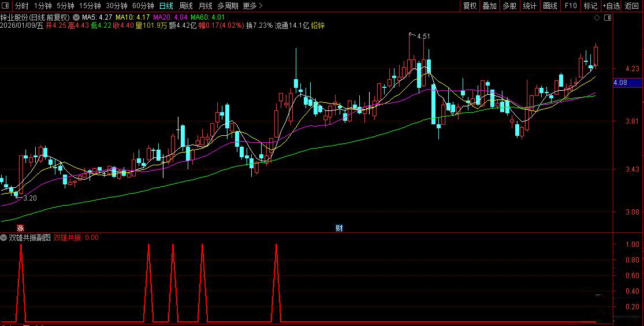Open the 更多 periods menu
The width and height of the screenshot is (644, 326).
pyautogui.click(x=252, y=6)
